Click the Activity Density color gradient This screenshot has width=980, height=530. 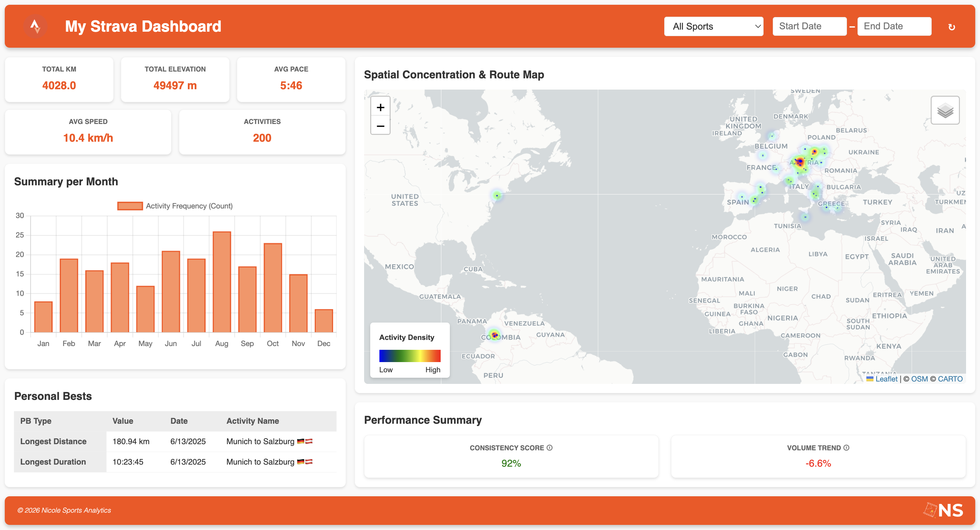tap(410, 356)
